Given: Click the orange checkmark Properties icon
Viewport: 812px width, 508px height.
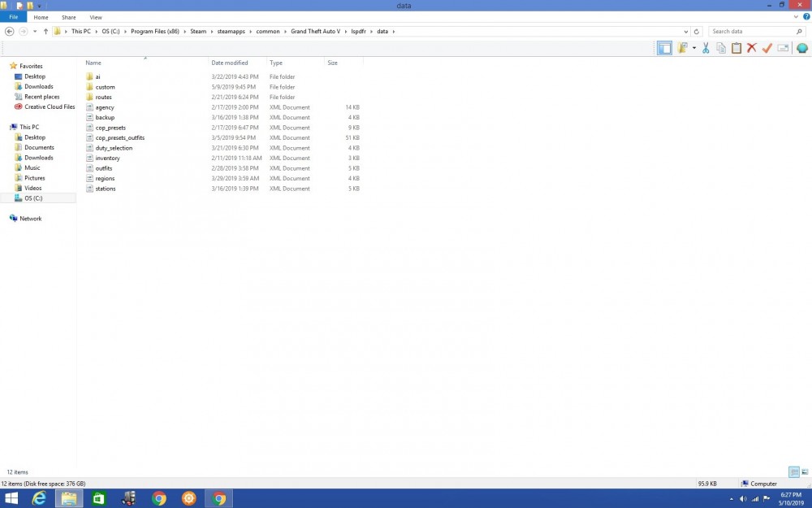Looking at the screenshot, I should (x=767, y=48).
